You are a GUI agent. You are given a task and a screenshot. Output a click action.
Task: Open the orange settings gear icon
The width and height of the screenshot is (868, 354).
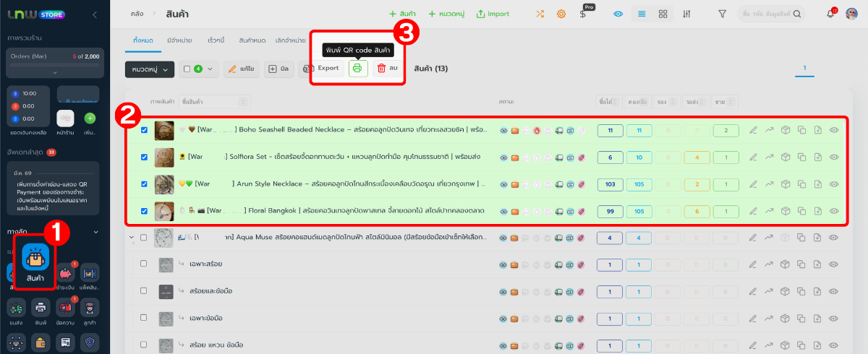point(561,14)
